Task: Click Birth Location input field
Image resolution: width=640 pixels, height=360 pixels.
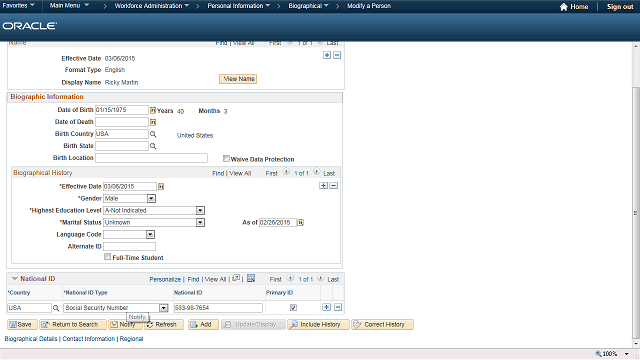Action: click(151, 158)
